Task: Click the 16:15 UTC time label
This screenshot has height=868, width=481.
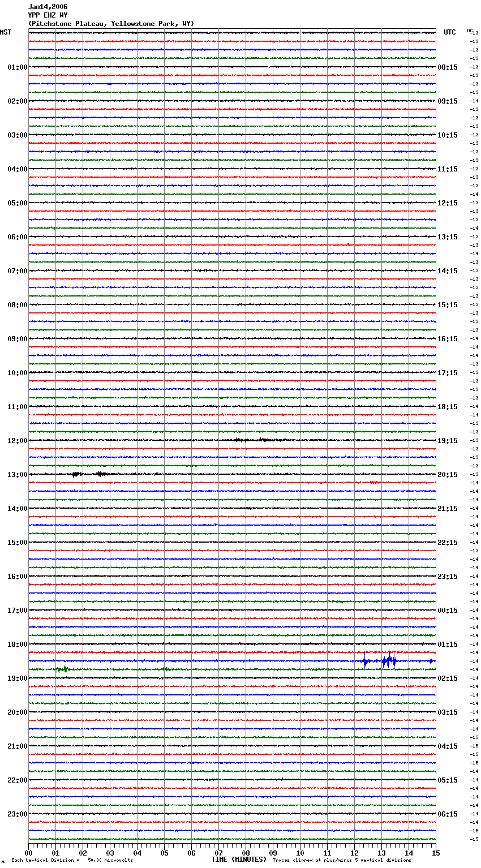Action: [448, 339]
